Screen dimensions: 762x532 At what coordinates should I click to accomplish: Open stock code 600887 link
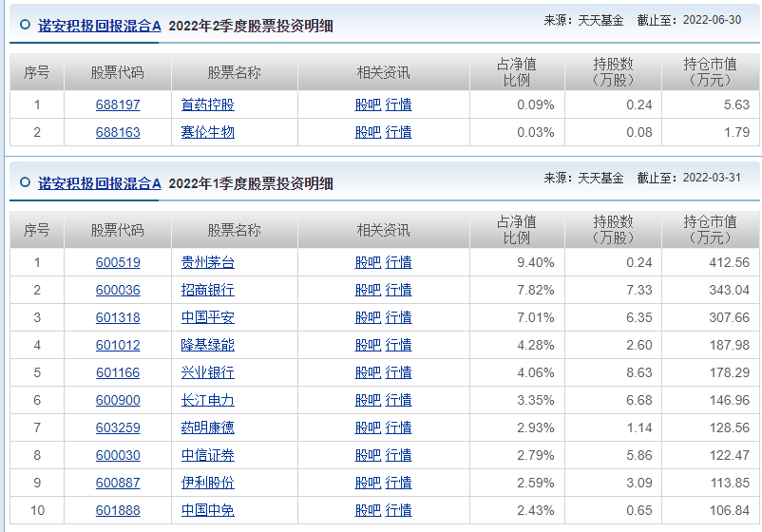tap(118, 484)
